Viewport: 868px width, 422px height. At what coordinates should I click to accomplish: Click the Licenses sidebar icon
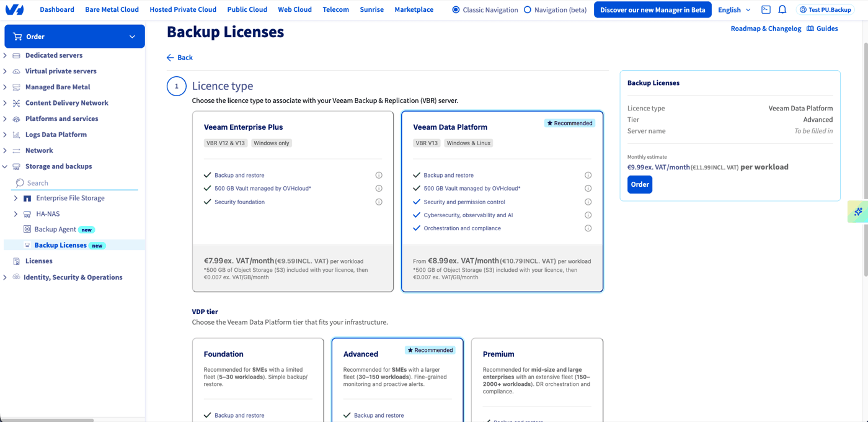[x=17, y=261]
